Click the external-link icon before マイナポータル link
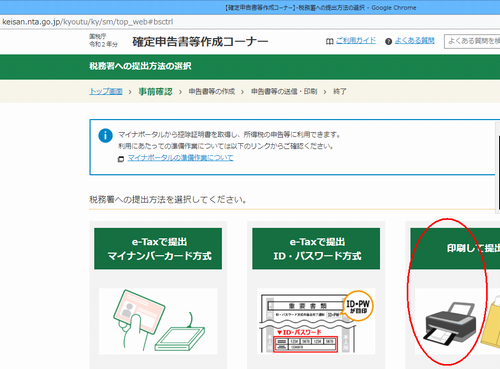This screenshot has height=369, width=500. click(121, 159)
